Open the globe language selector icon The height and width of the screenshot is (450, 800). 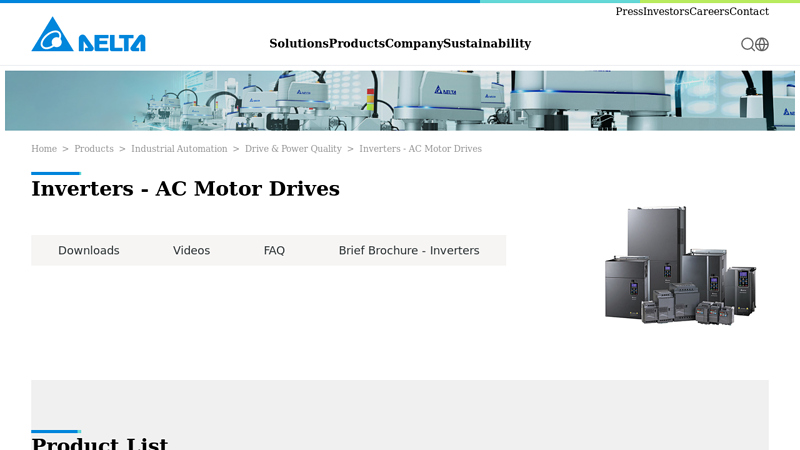click(x=762, y=44)
